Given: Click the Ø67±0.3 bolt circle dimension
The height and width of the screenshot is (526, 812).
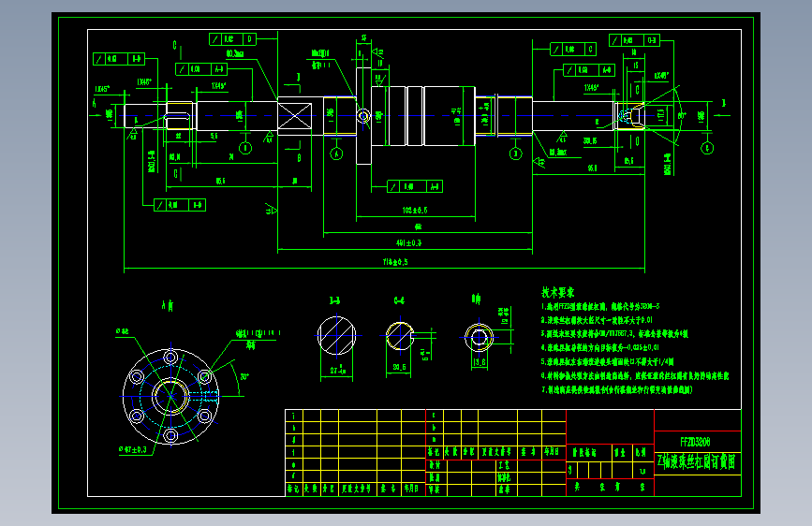Looking at the screenshot, I should click(133, 449).
